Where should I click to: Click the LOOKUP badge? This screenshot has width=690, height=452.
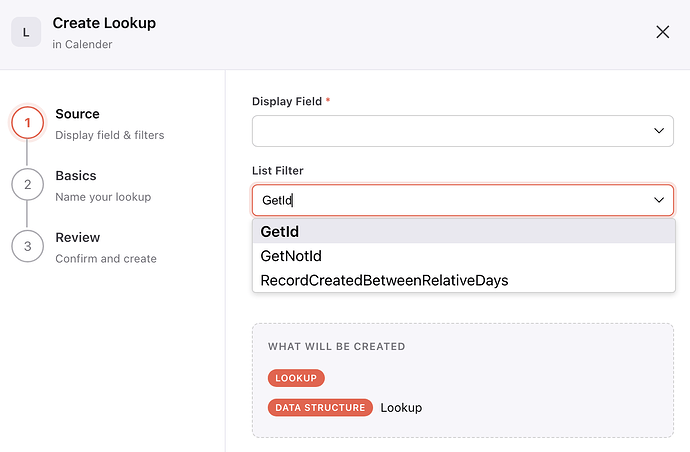tap(296, 378)
